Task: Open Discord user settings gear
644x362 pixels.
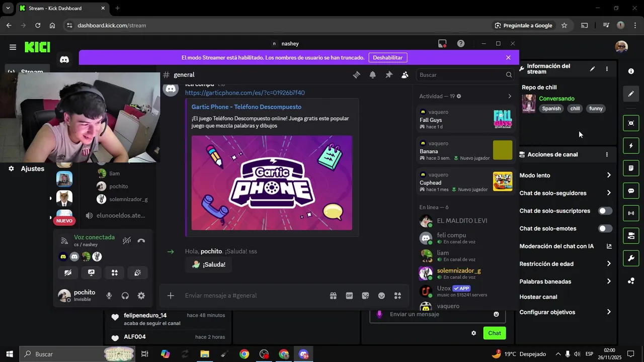Action: pyautogui.click(x=141, y=296)
